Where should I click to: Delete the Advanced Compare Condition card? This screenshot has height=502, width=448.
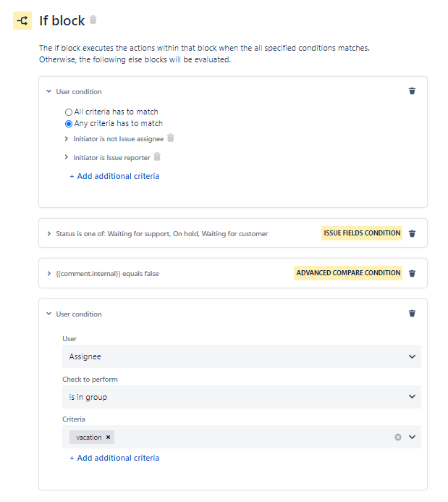412,273
